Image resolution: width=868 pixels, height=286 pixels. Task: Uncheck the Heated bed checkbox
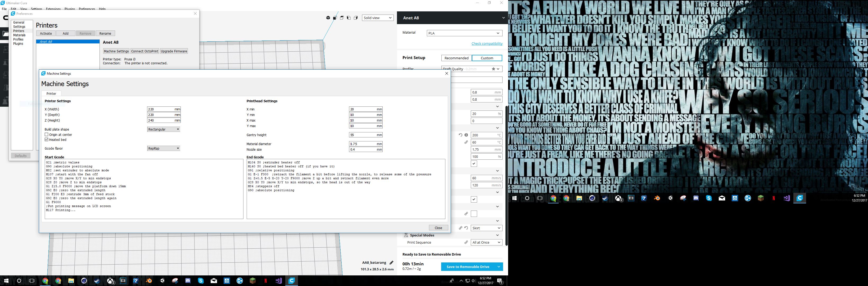[x=47, y=140]
